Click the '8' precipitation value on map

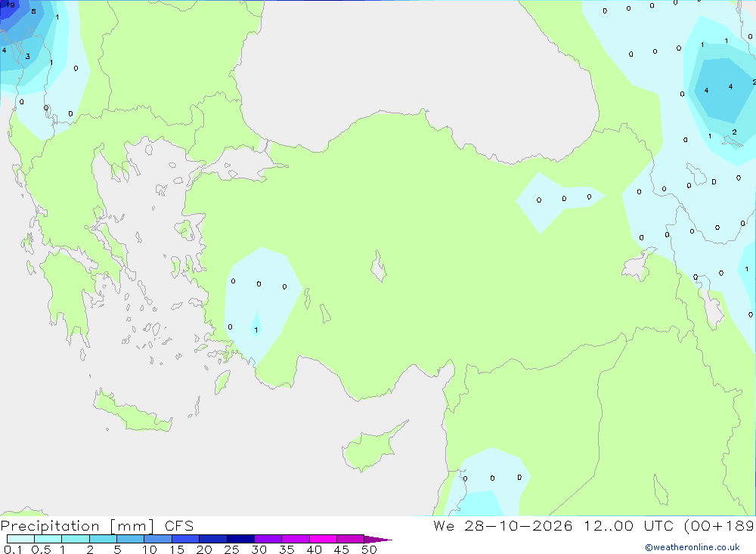pos(33,11)
